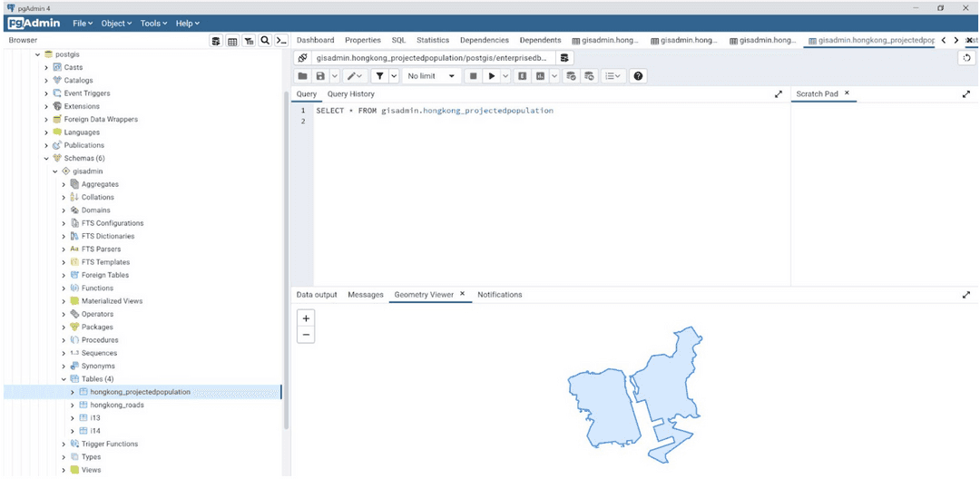Zoom in on the Geometry Viewer map

tap(306, 318)
